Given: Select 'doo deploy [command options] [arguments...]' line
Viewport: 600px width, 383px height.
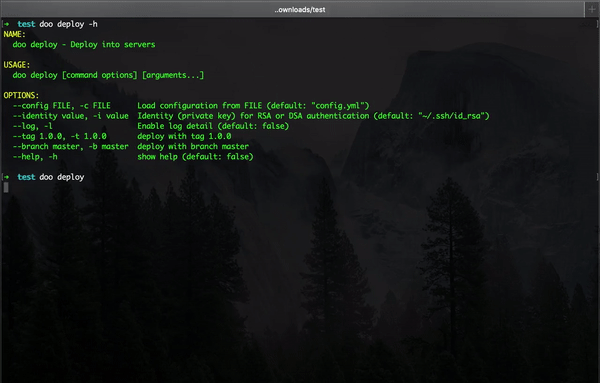Looking at the screenshot, I should 108,75.
